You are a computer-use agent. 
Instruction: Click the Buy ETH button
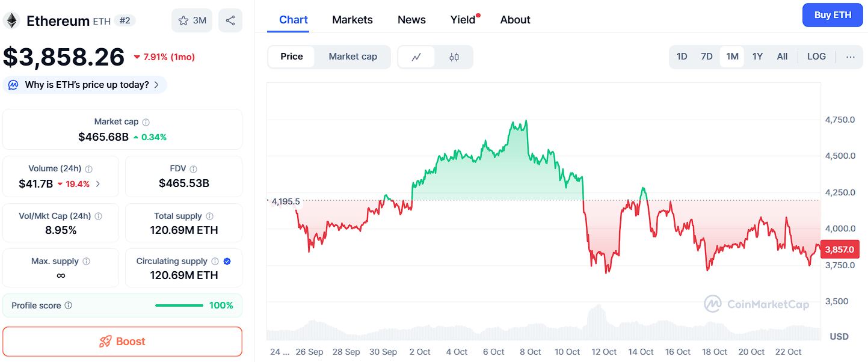(x=833, y=15)
